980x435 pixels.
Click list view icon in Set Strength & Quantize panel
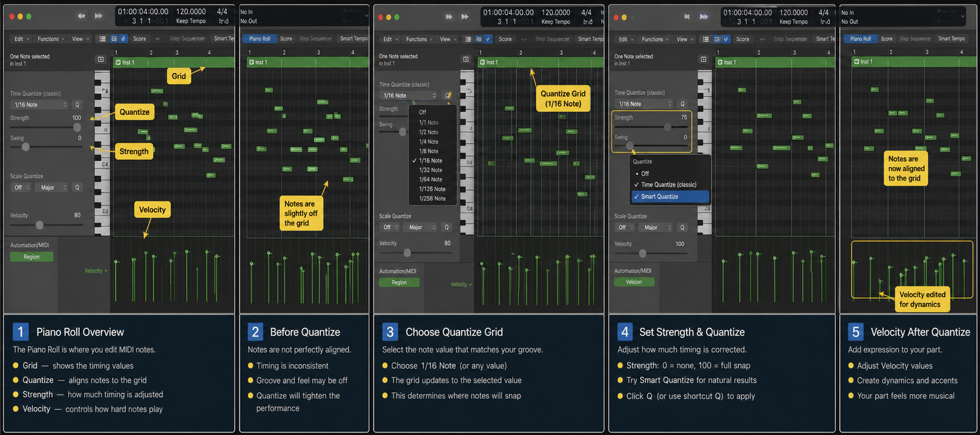click(706, 39)
